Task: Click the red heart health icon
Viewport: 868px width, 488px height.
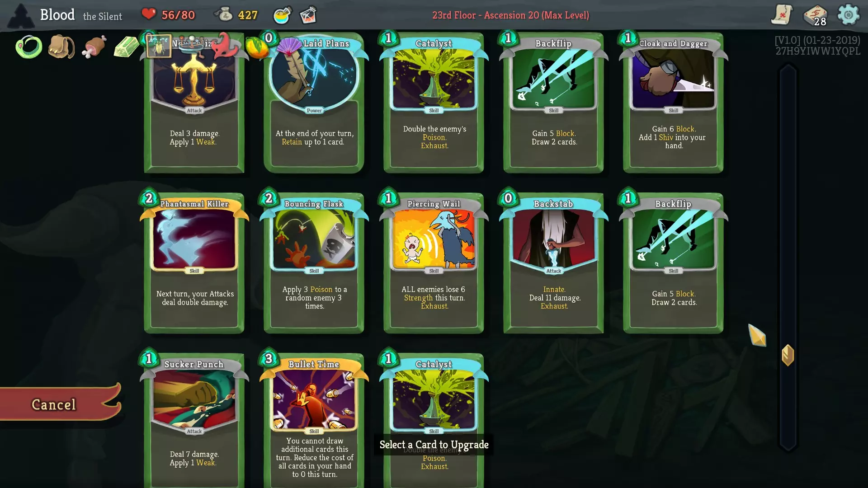Action: tap(148, 14)
